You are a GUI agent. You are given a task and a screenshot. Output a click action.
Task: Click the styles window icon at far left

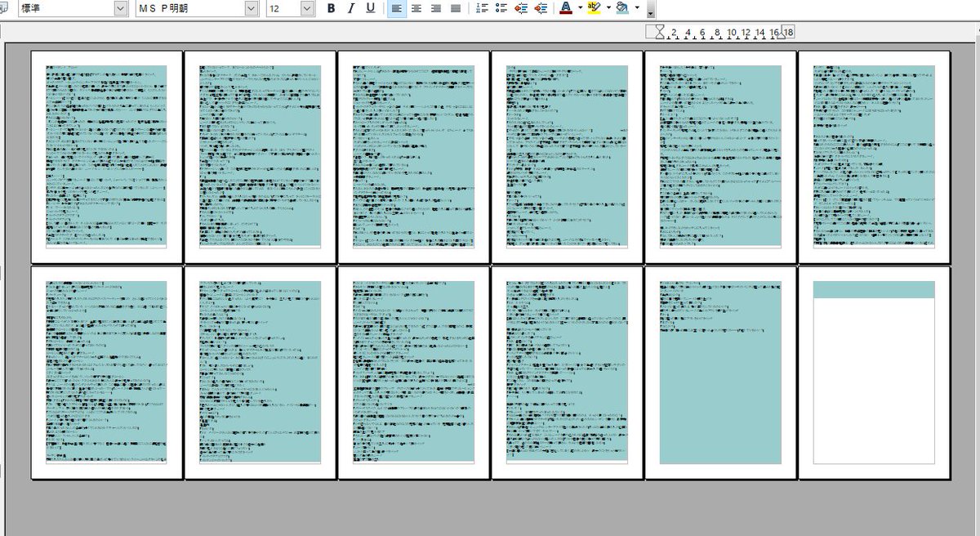[4, 8]
